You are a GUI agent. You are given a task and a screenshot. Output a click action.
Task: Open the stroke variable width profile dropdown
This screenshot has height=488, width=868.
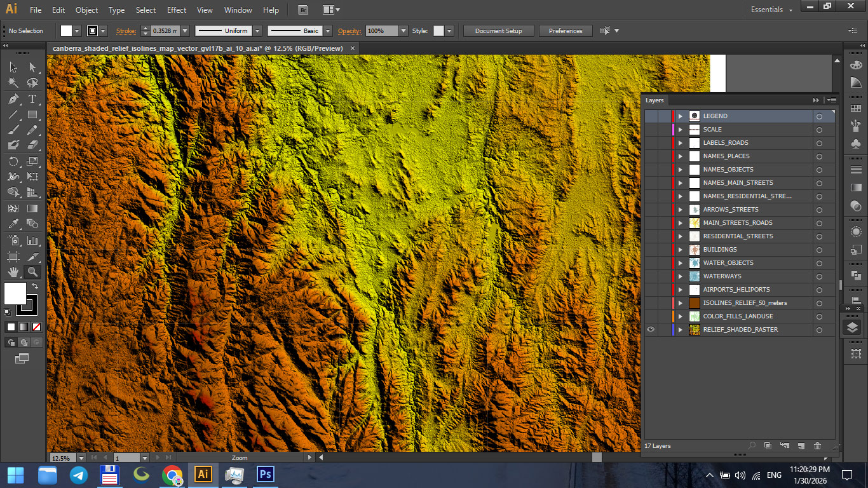pyautogui.click(x=256, y=30)
